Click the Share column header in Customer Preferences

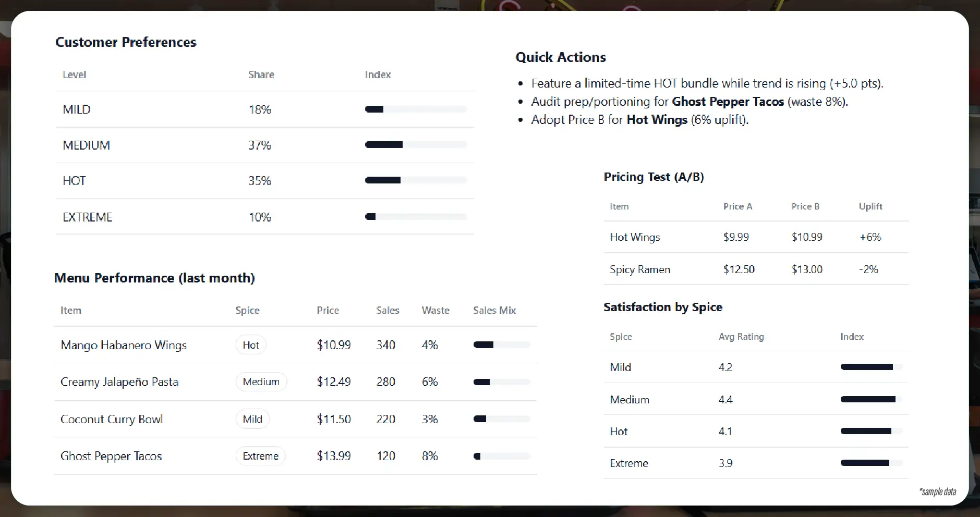click(261, 75)
